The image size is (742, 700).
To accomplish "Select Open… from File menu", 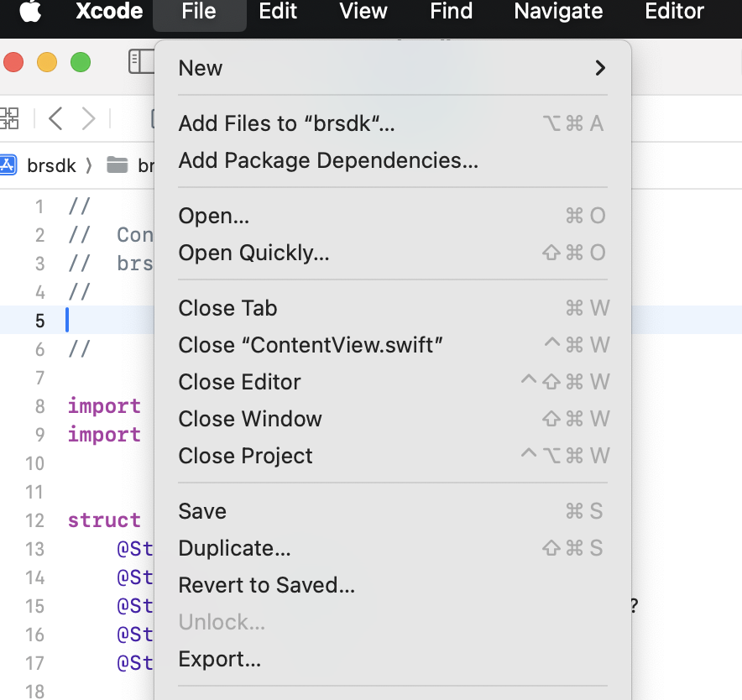I will (393, 216).
